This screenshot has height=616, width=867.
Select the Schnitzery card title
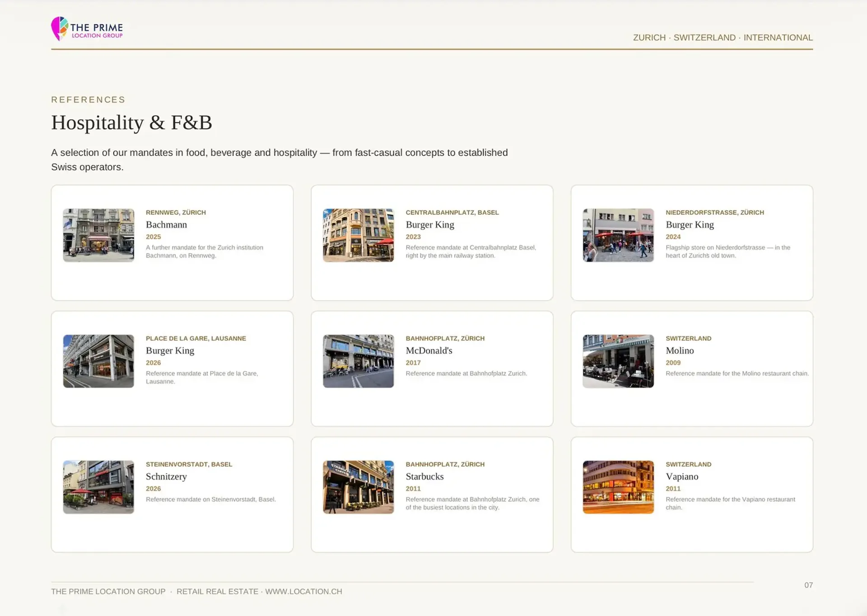[166, 477]
